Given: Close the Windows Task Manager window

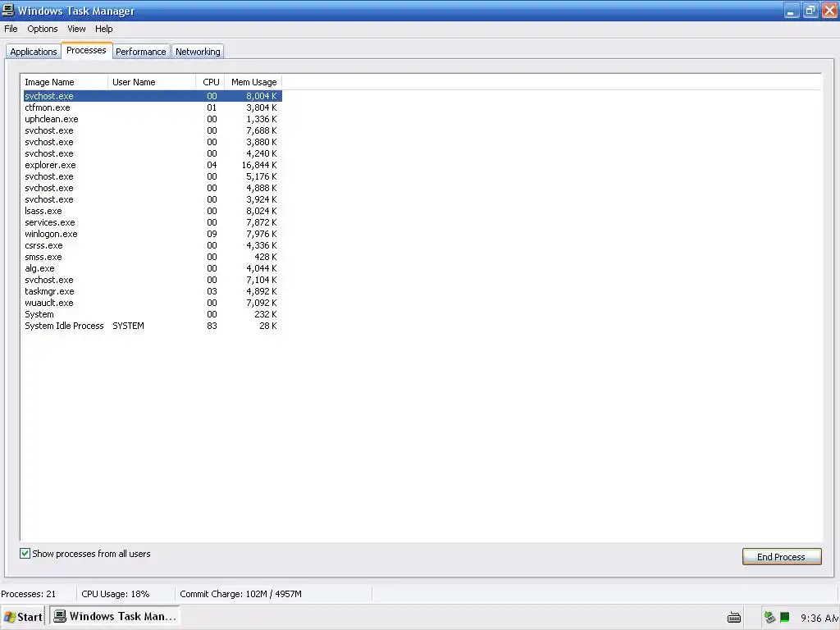Looking at the screenshot, I should [830, 11].
